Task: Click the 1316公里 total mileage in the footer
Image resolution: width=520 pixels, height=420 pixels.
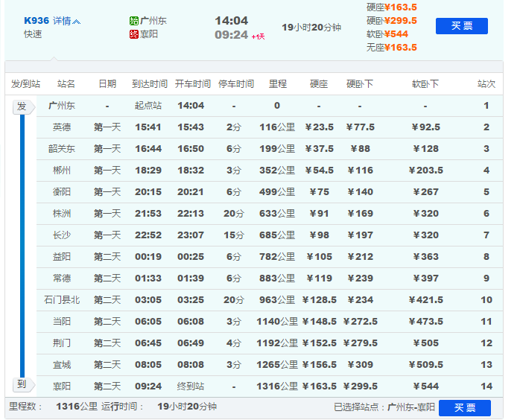Action: click(x=77, y=407)
